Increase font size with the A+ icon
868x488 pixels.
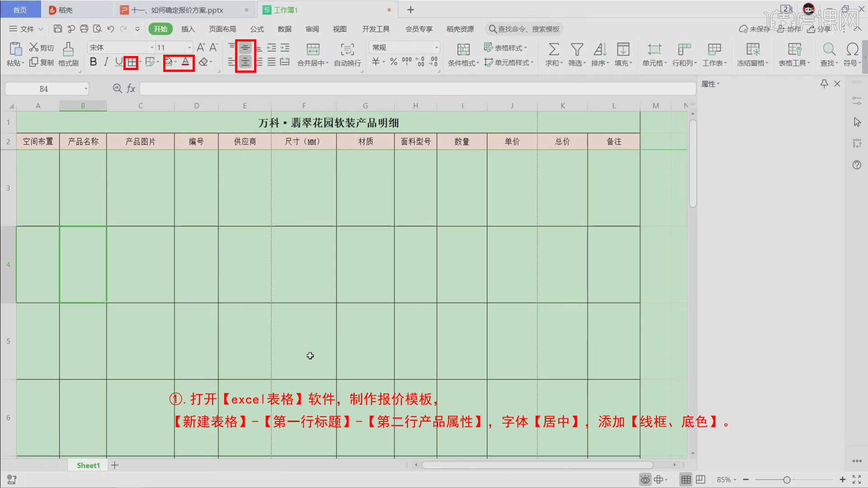click(201, 47)
